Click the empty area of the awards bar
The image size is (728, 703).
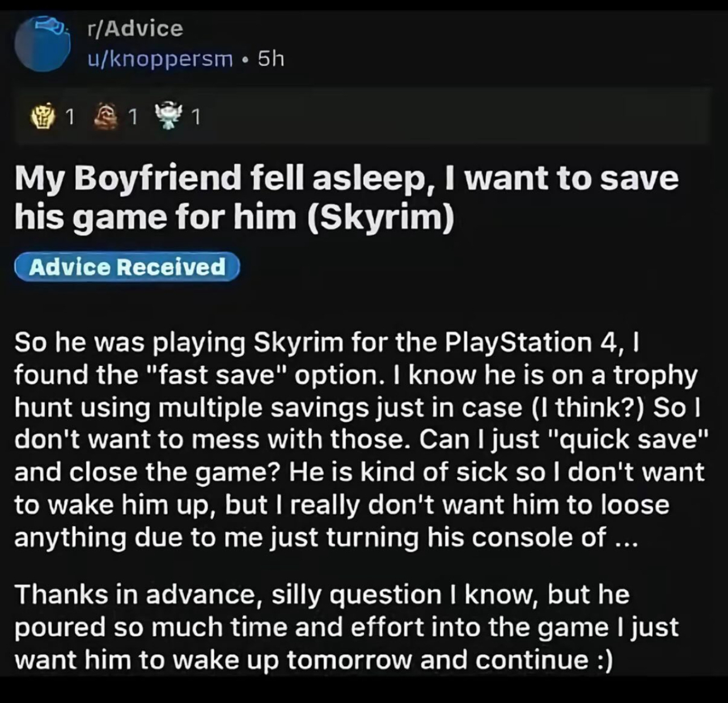[x=454, y=117]
